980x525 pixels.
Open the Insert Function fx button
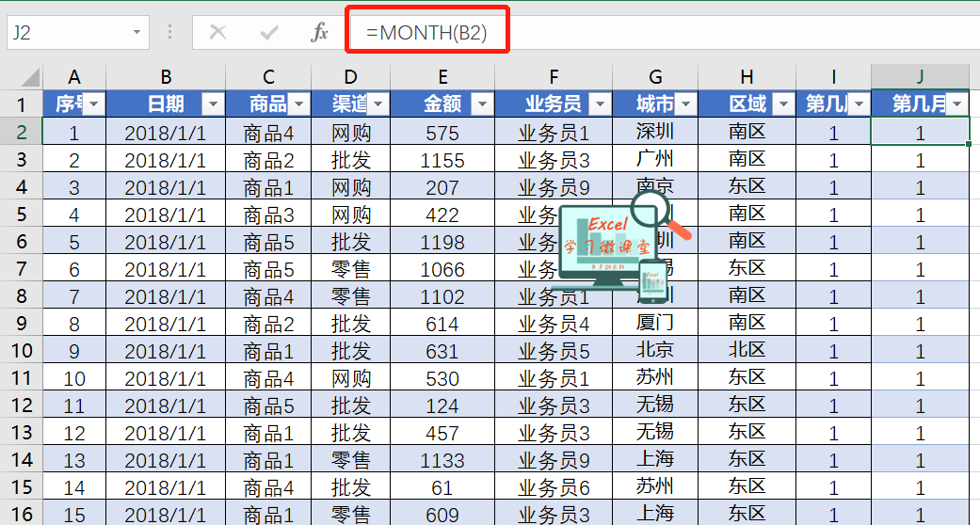pos(319,32)
